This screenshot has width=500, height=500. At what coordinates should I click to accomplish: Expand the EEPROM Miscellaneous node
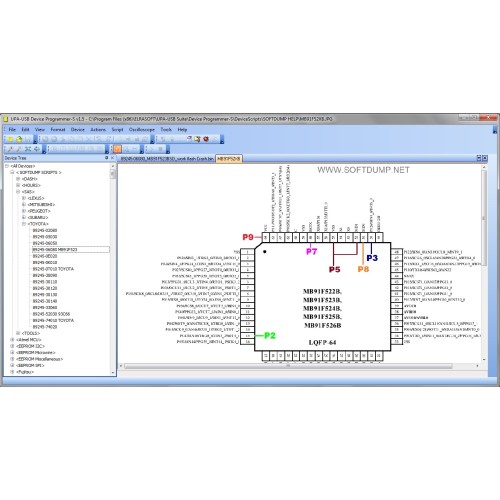pos(12,359)
